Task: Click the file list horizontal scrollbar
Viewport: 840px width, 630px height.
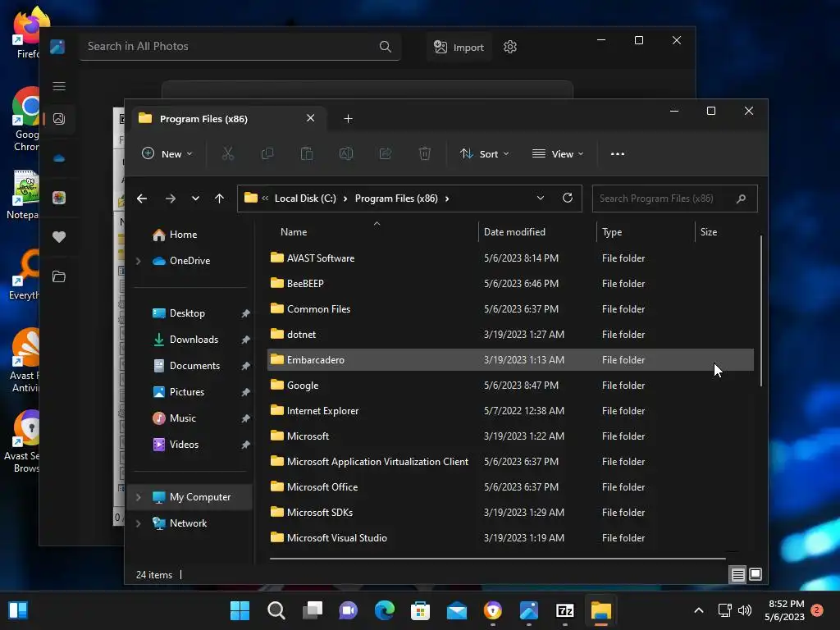Action: (498, 559)
